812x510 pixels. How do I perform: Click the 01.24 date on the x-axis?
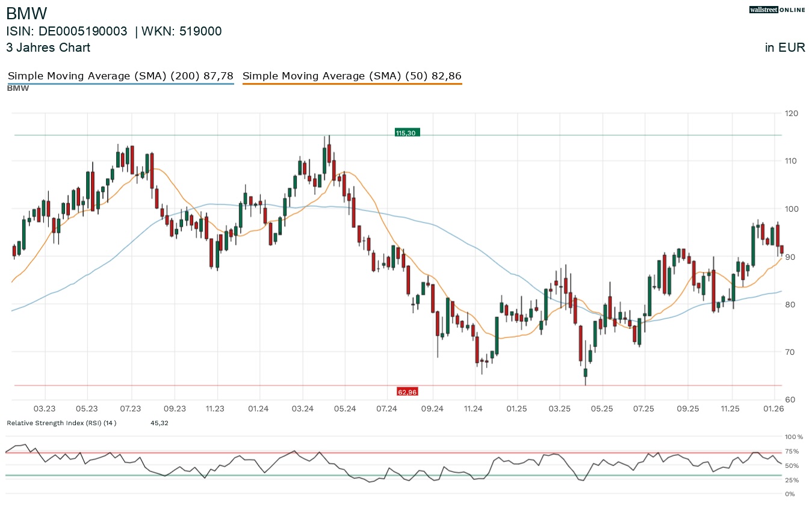point(258,409)
